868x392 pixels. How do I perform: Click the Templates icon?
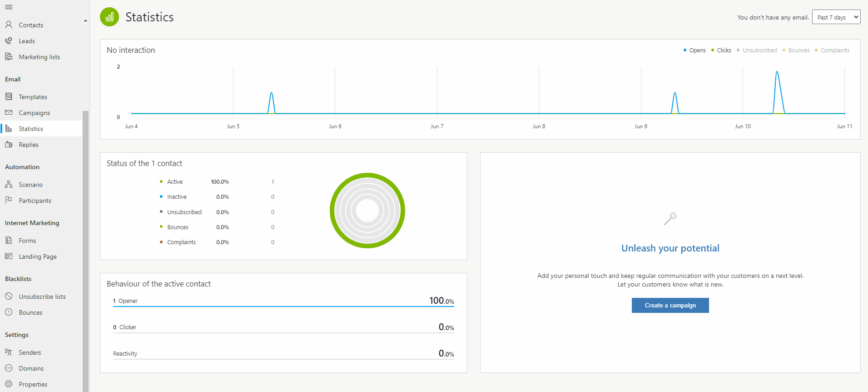click(x=9, y=96)
